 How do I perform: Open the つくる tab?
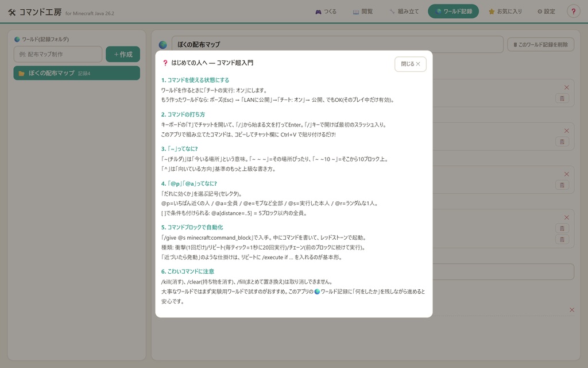[326, 11]
